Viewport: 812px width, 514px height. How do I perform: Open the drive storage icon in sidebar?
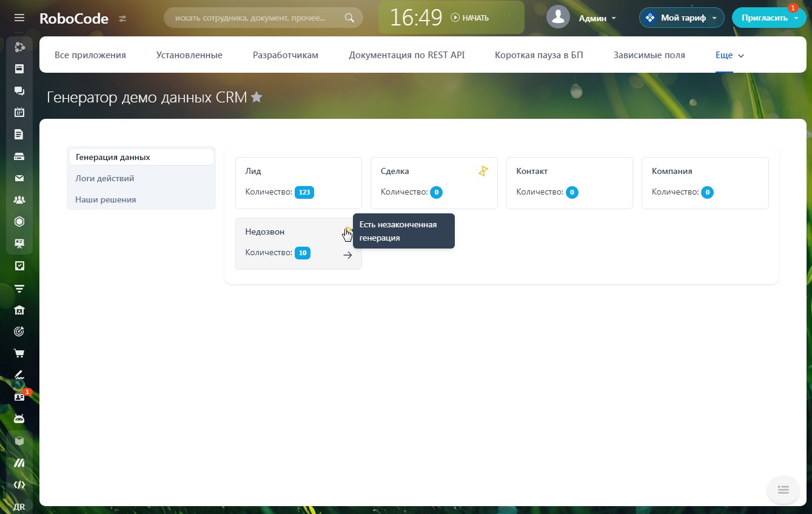19,156
